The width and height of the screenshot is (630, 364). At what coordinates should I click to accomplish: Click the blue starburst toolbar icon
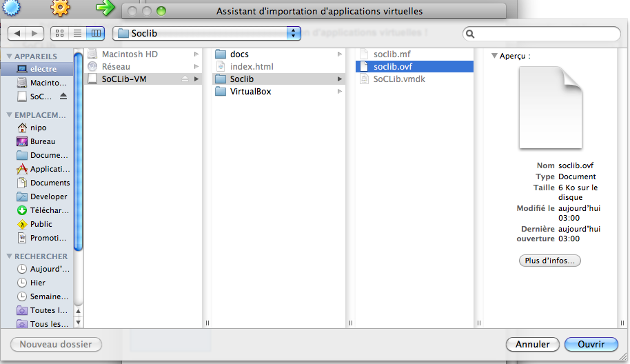tap(11, 7)
